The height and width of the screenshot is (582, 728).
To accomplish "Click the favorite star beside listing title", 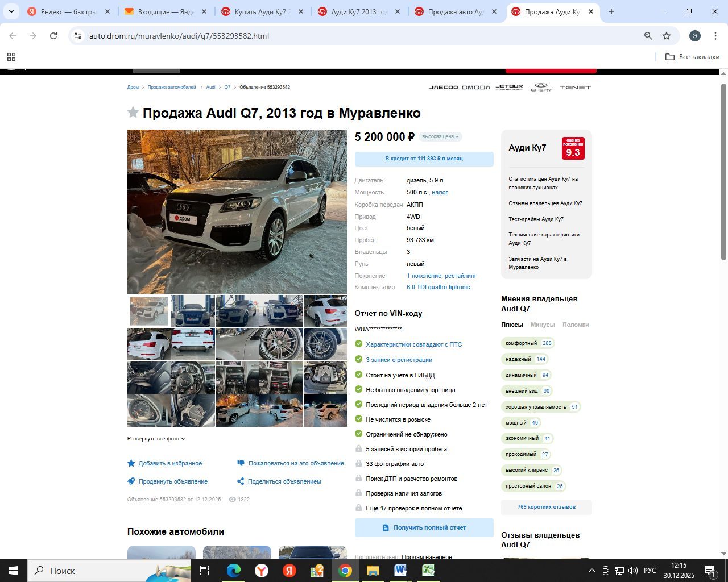I will pos(133,112).
